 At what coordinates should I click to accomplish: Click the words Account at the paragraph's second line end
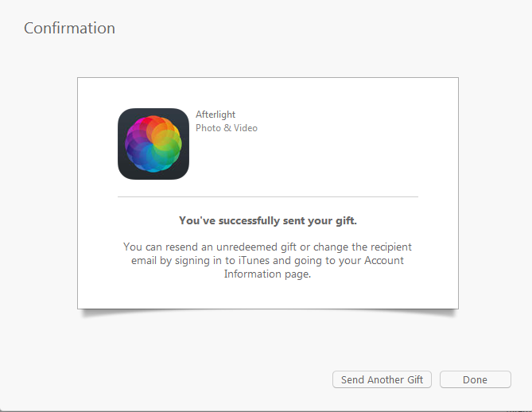pos(384,261)
